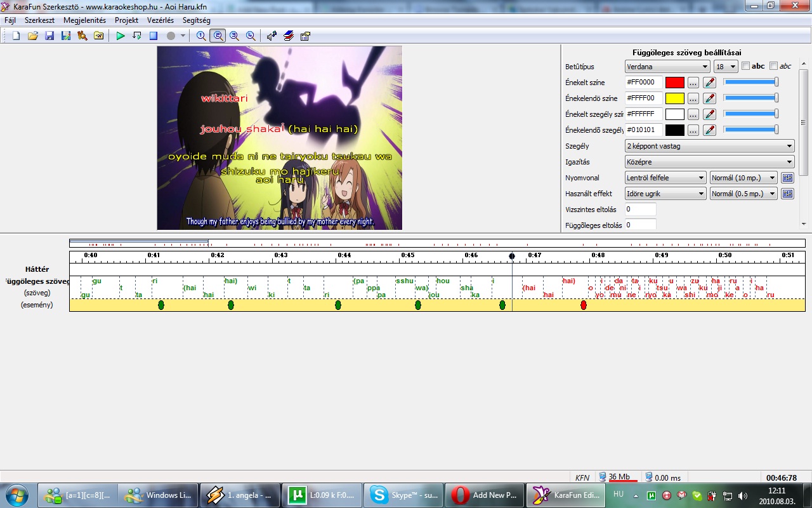Screen dimensions: 812x508
Task: Pick color with eyedropper for Énekelendö színe
Action: tap(709, 98)
